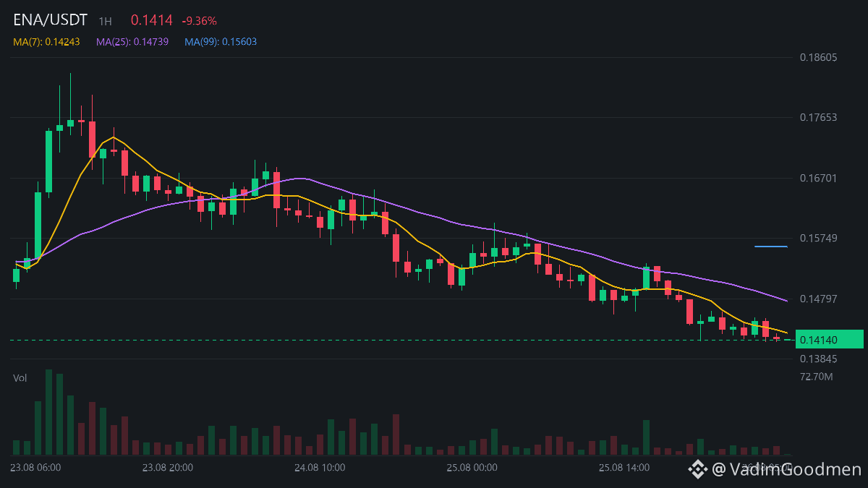Screen dimensions: 868x488
Task: Click the 72.70M volume scale value
Action: tap(817, 377)
